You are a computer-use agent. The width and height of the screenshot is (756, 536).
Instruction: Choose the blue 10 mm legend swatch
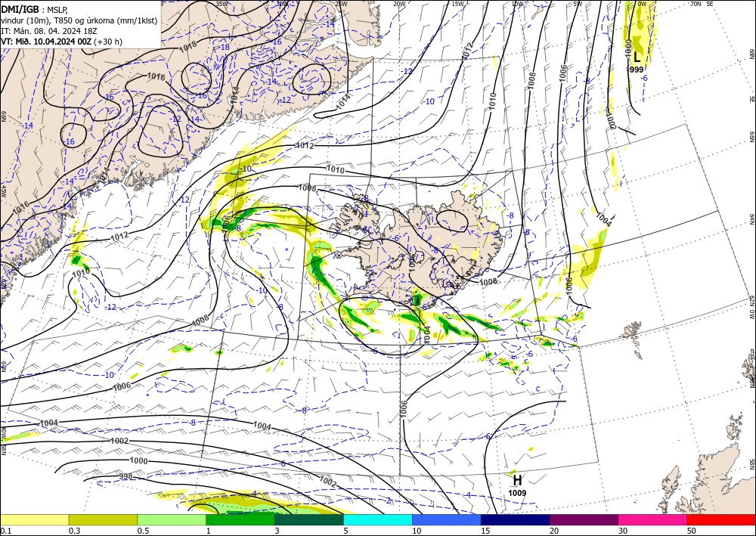[447, 519]
